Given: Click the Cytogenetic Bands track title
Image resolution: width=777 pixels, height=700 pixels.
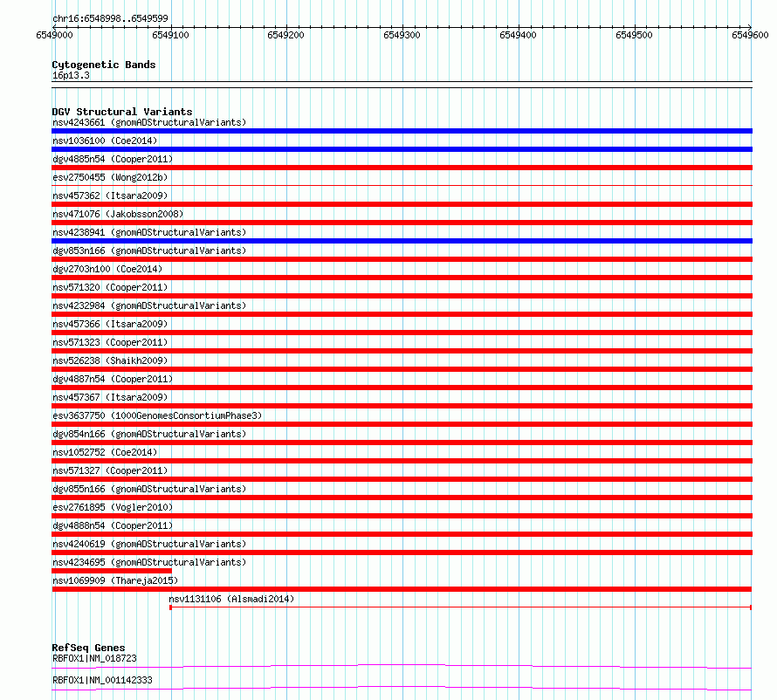Looking at the screenshot, I should (104, 65).
